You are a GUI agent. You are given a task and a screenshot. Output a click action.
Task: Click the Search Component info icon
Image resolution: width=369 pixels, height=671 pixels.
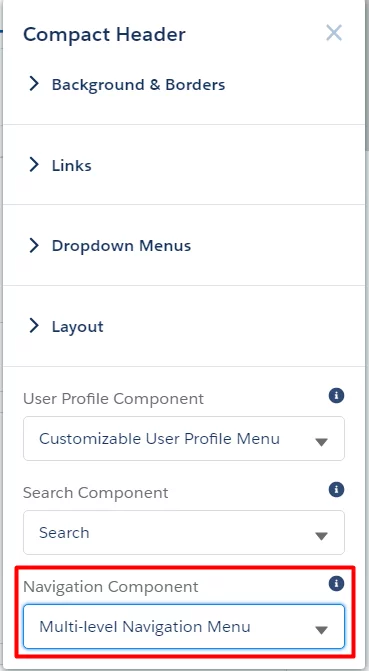pos(336,489)
